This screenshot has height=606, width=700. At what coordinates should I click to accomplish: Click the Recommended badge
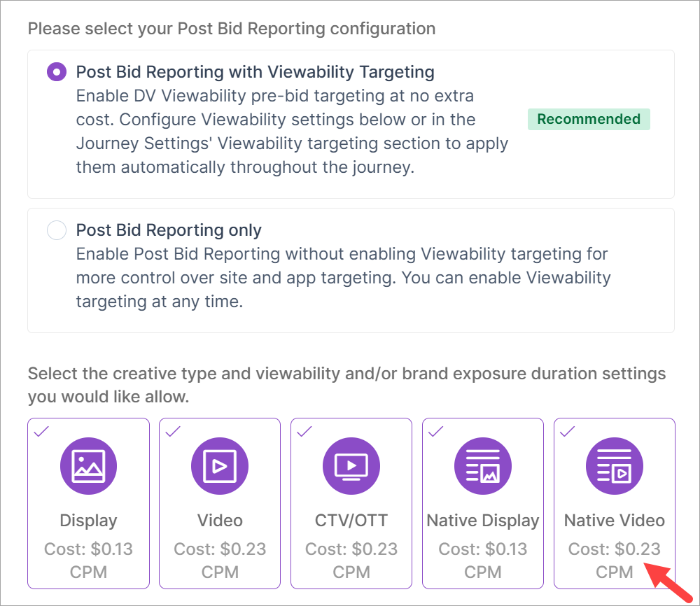pos(589,119)
